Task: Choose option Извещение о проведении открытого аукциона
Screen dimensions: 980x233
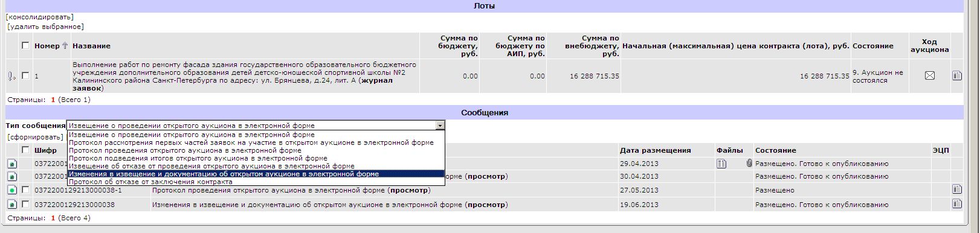Action: tap(256, 135)
